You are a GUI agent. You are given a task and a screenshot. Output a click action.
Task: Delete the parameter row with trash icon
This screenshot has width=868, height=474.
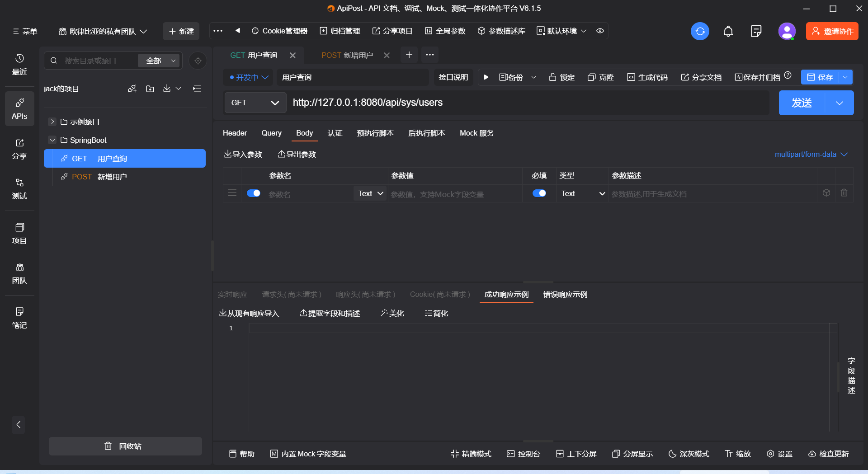(844, 193)
